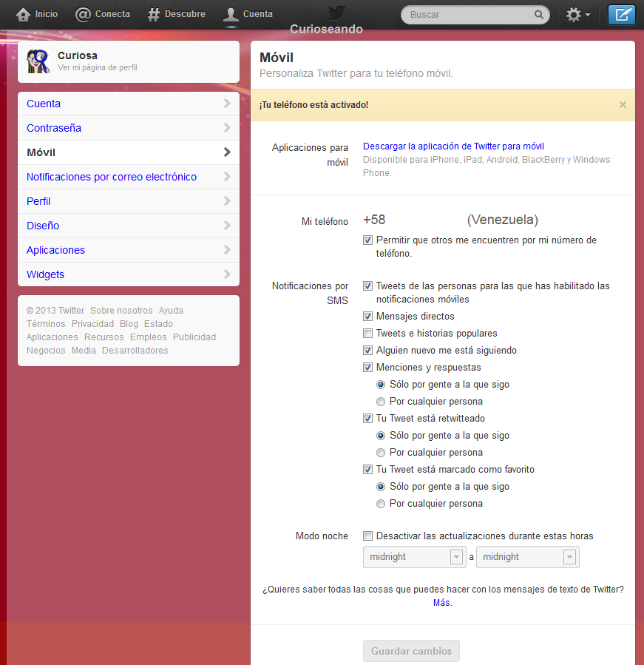Open the second midnight end-time dropdown
644x665 pixels.
point(527,557)
